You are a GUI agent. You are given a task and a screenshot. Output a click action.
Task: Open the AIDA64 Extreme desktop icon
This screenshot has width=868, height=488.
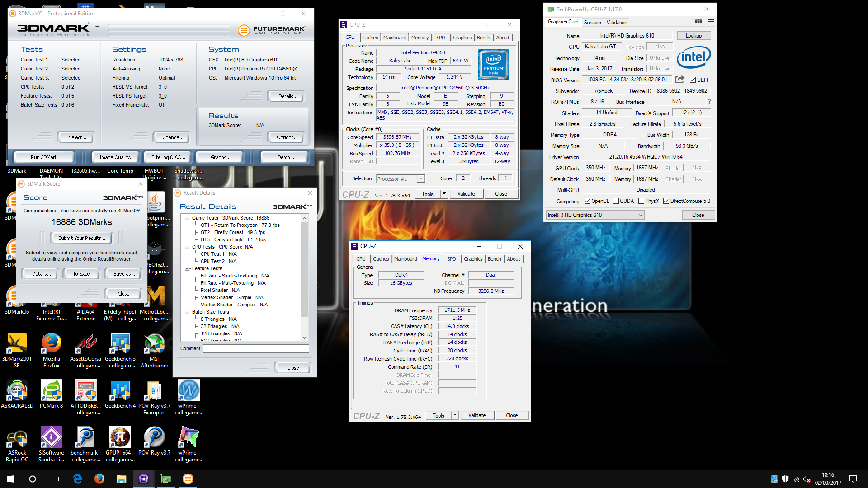(86, 311)
